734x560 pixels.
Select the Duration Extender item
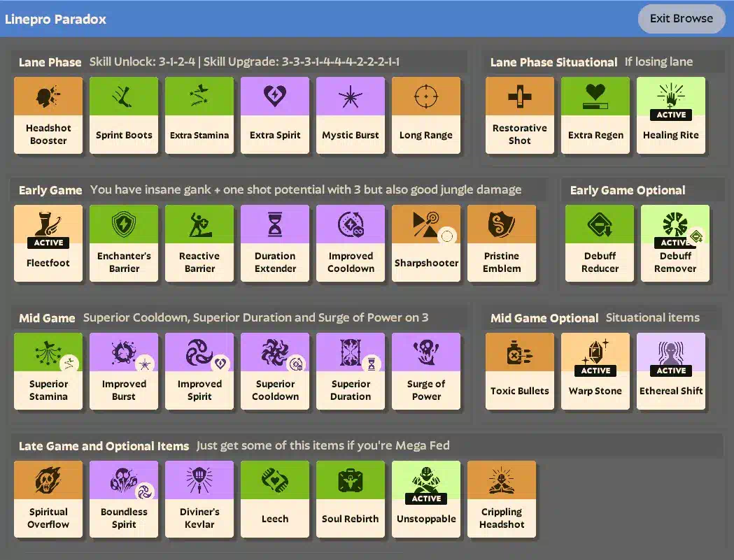(x=275, y=243)
